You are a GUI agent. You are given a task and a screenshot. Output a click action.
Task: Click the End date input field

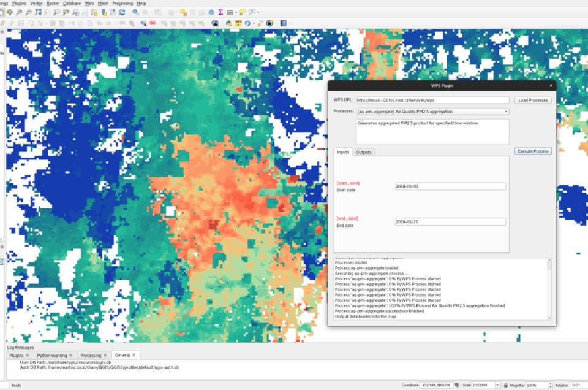pyautogui.click(x=450, y=221)
